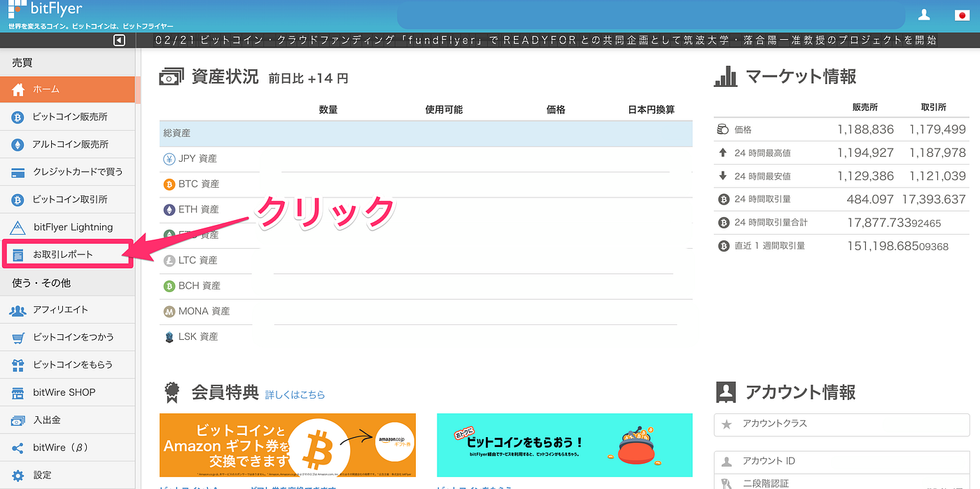Screen dimensions: 980x489
Task: Click the マーケット情報 bar chart icon
Action: [726, 76]
